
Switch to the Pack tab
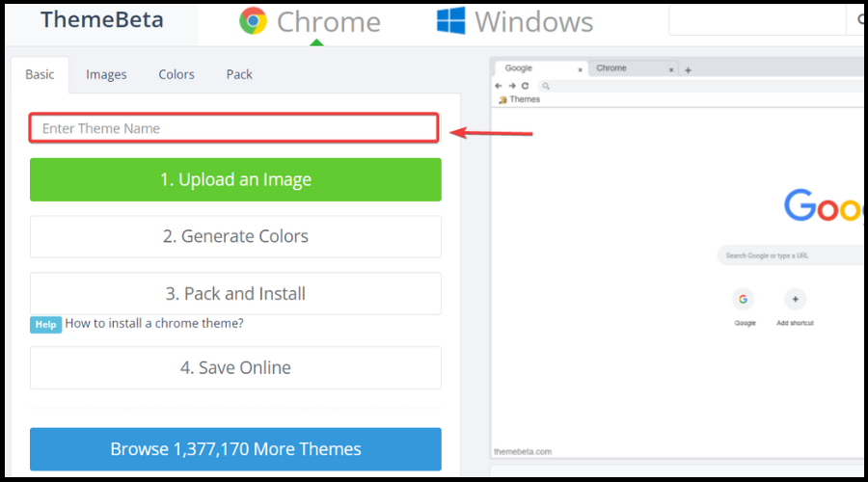pos(239,74)
